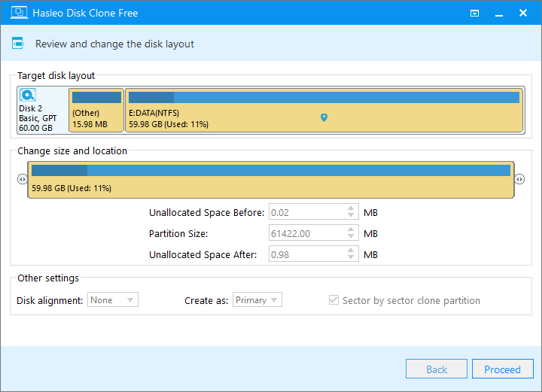
Task: Click the 'Change size and location' group label
Action: tap(72, 151)
